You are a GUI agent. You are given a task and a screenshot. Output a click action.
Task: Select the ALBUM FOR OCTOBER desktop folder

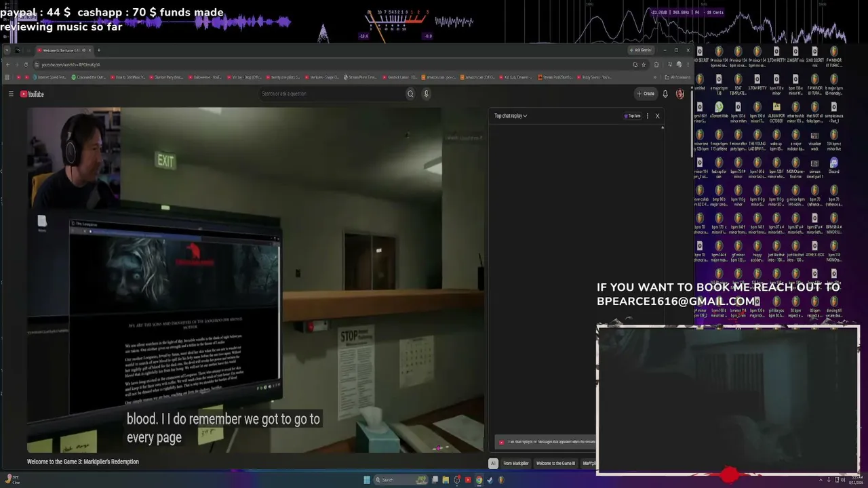pyautogui.click(x=776, y=113)
